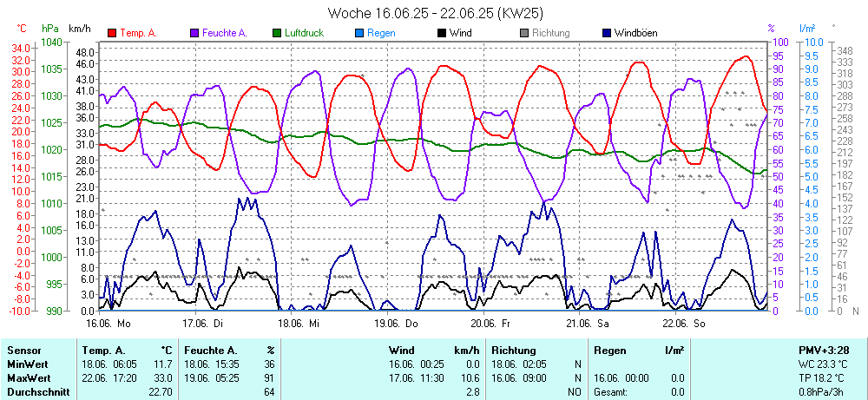Select the MaxWert row label
The image size is (868, 400).
click(29, 378)
